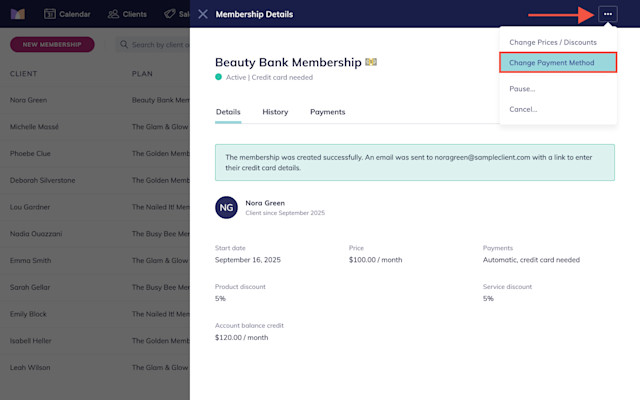Open the Details tab

[228, 112]
